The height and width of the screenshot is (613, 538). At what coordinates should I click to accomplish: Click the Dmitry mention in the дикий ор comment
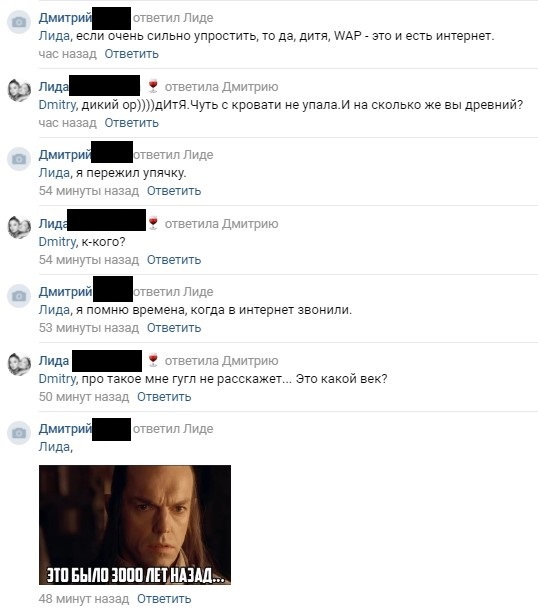(x=57, y=105)
